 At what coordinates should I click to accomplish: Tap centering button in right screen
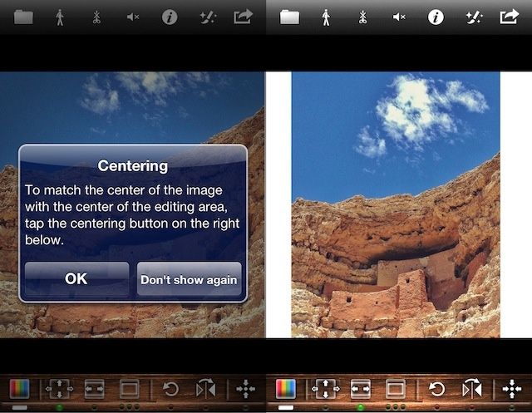pyautogui.click(x=512, y=389)
